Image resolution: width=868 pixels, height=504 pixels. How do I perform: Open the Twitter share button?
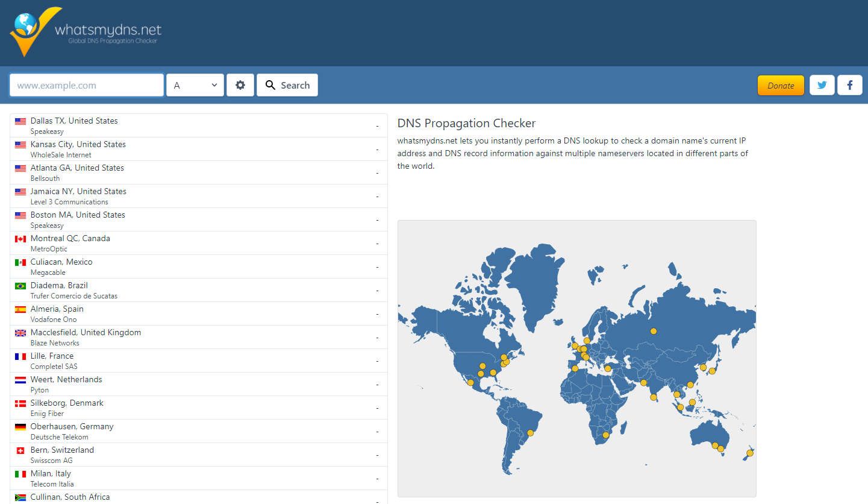(x=822, y=85)
